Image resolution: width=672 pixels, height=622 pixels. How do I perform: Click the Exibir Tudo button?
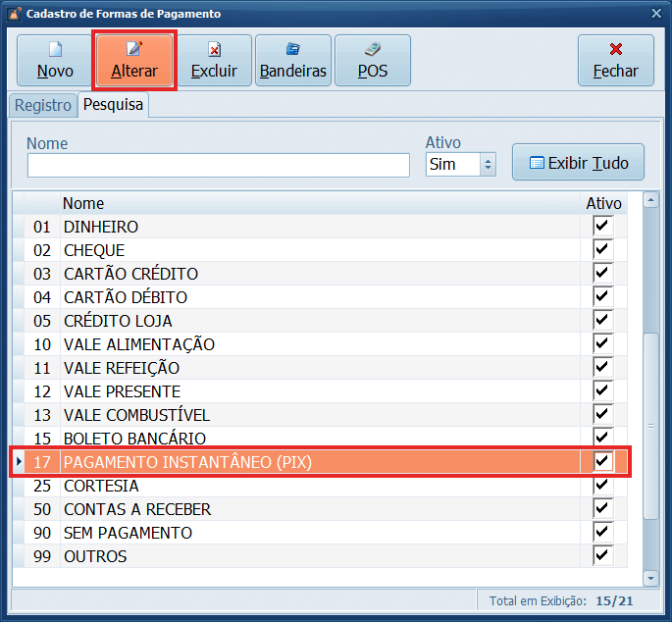point(578,164)
